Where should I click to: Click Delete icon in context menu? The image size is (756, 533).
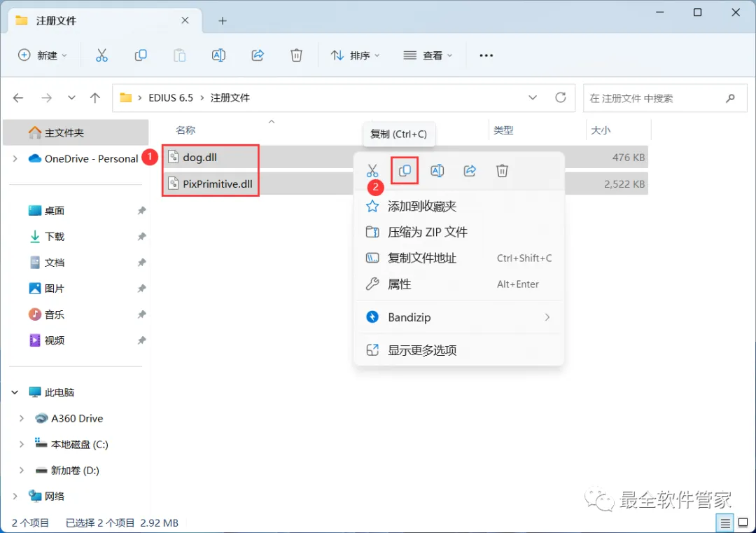coord(502,171)
